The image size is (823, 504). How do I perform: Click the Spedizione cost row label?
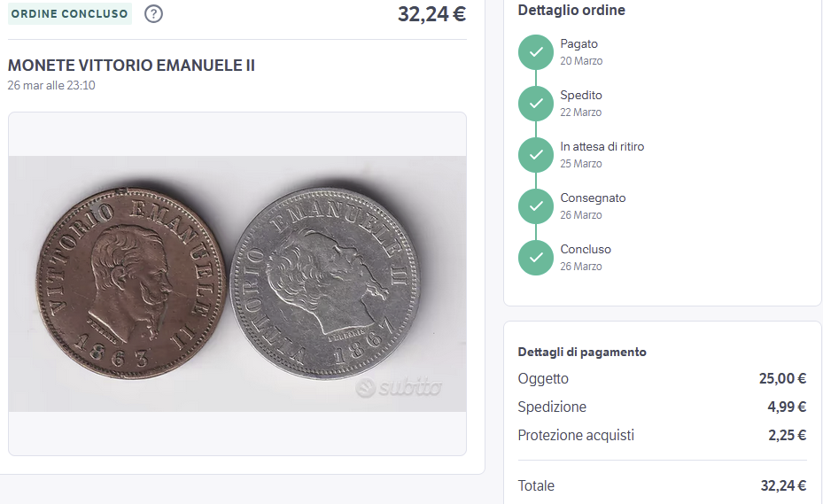click(x=552, y=407)
